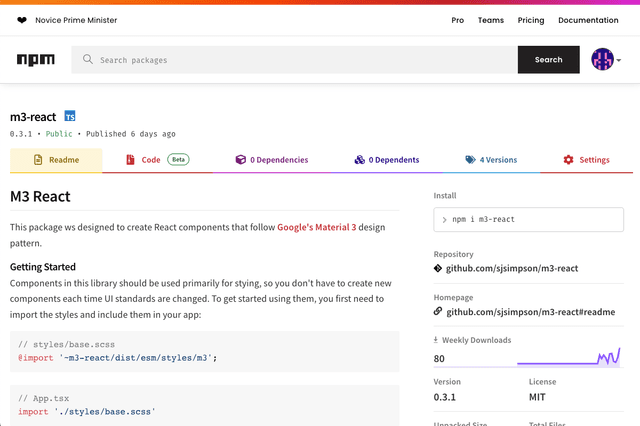Open the Readme tab
This screenshot has width=640, height=426.
click(56, 160)
